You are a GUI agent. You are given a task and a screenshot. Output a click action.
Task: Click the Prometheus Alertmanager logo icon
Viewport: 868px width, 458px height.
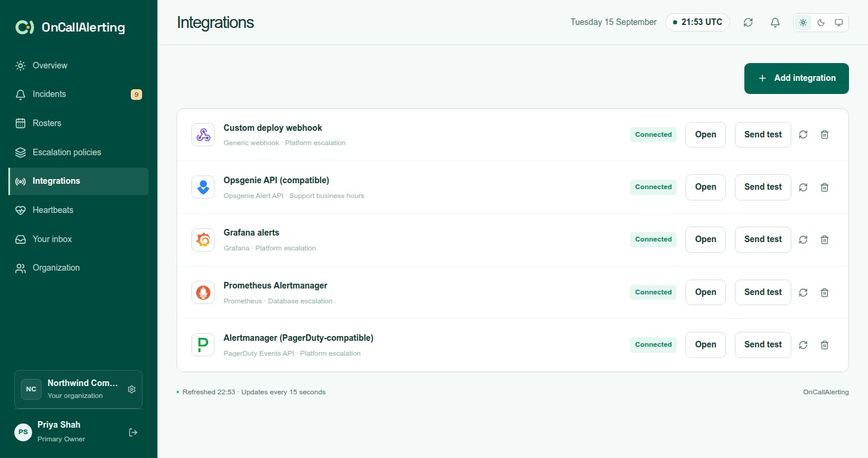(x=203, y=292)
